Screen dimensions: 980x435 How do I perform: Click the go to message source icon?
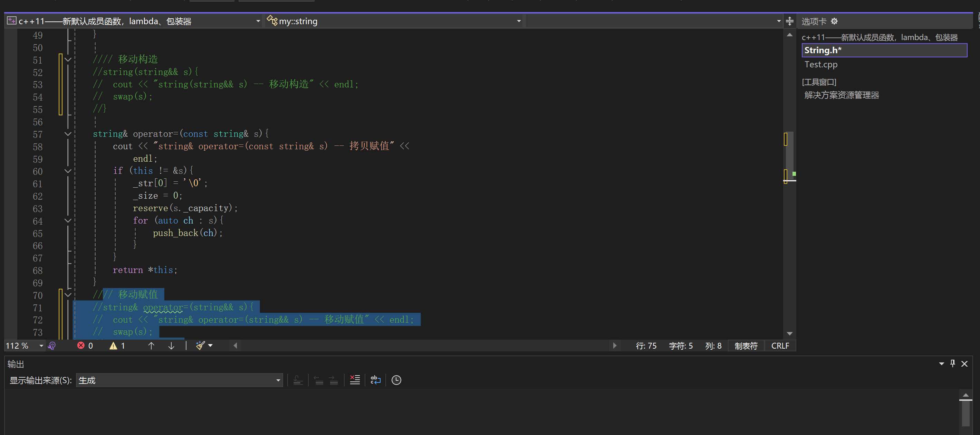[x=298, y=380]
